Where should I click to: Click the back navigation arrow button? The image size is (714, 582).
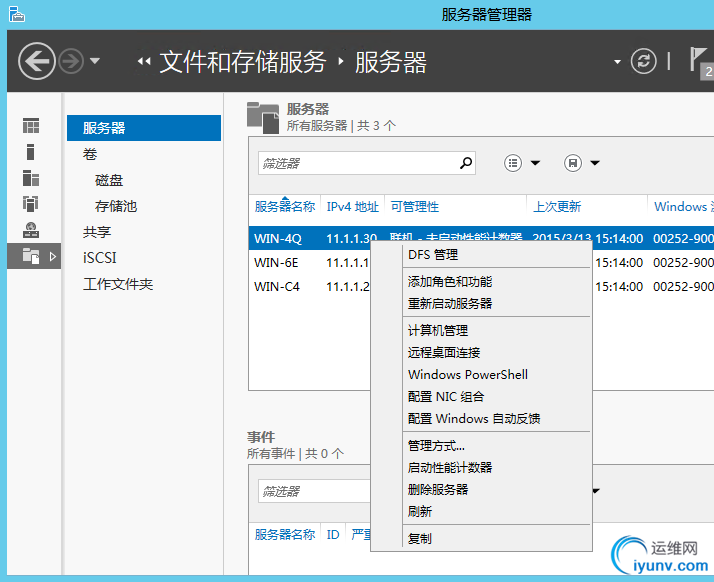pyautogui.click(x=37, y=62)
